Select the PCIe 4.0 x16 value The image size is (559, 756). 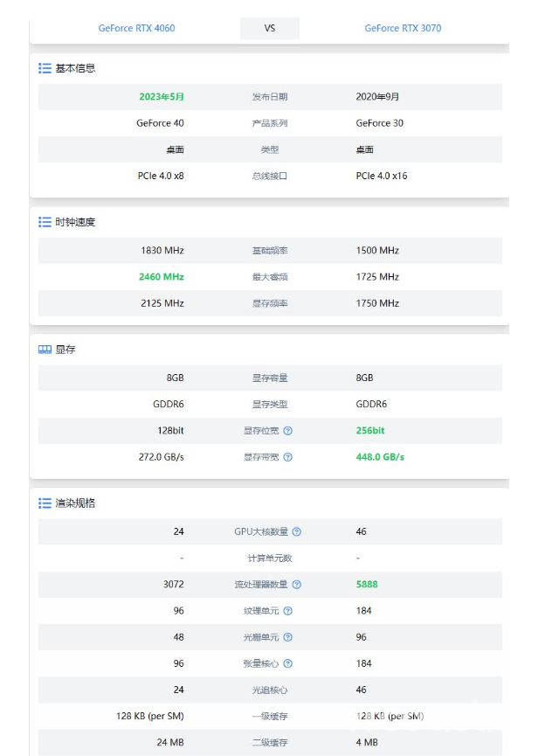(x=382, y=176)
